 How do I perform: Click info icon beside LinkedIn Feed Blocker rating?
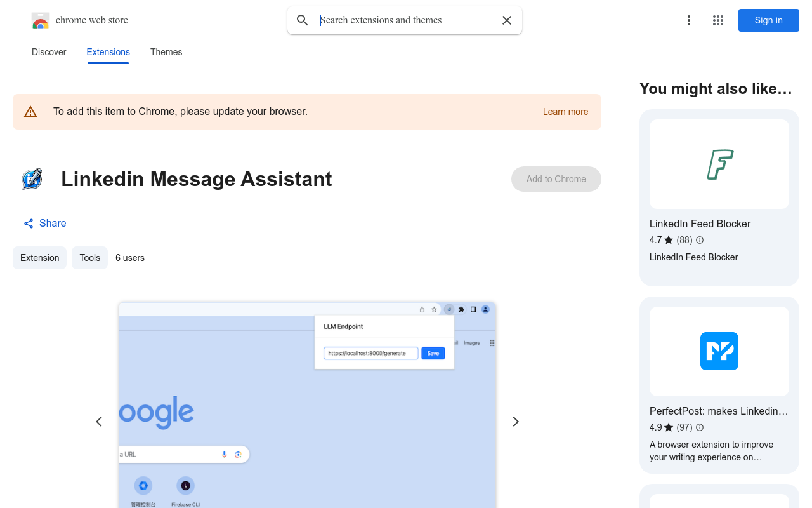click(x=700, y=240)
